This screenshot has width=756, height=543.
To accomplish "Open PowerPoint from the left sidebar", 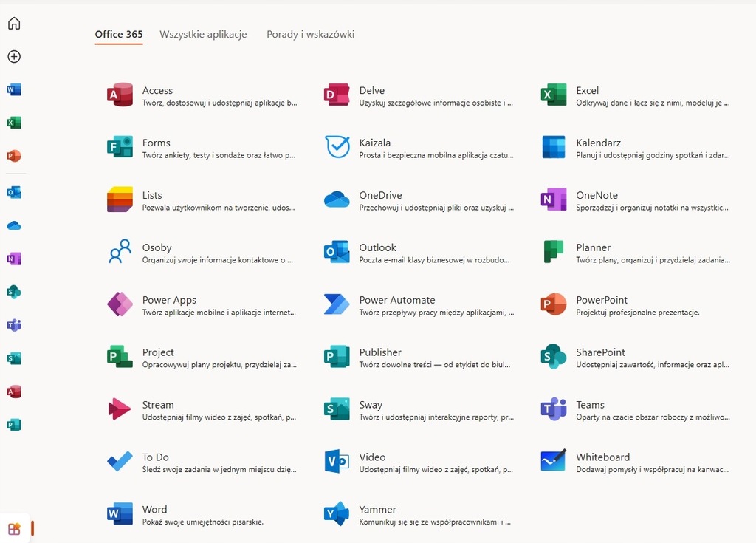I will 14,156.
